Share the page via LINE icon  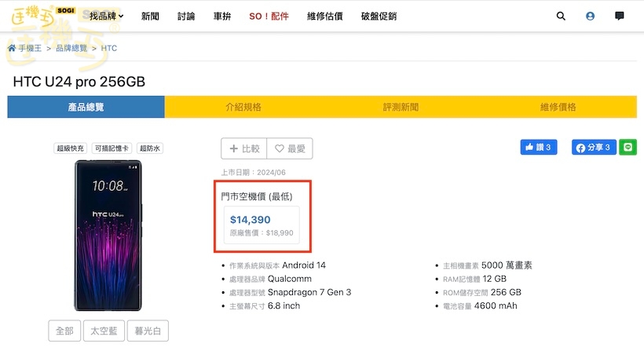click(x=628, y=147)
